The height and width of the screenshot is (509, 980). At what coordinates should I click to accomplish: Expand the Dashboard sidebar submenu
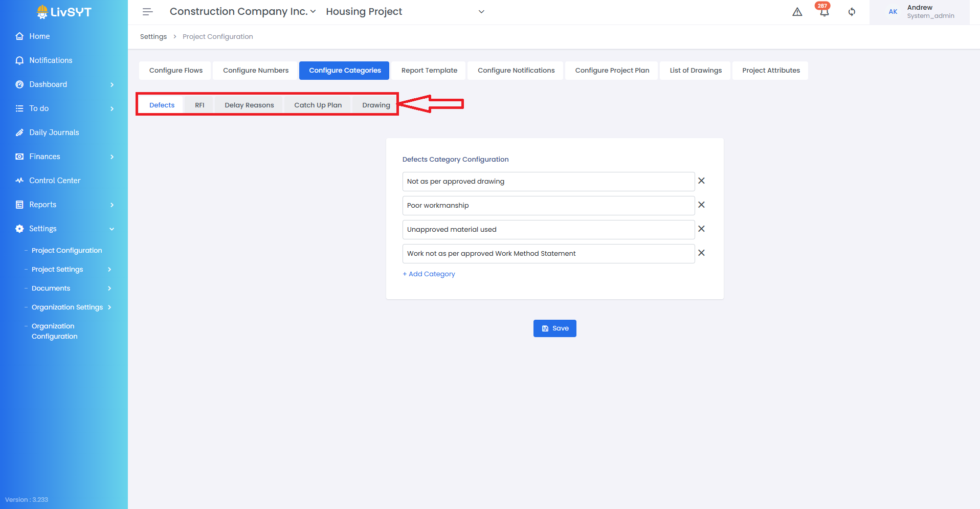tap(112, 84)
